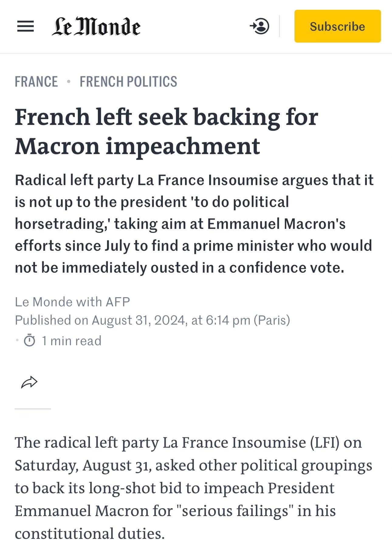Screen dimensions: 392x551
Task: Click the quoted "serious failings" phrase
Action: (x=235, y=511)
